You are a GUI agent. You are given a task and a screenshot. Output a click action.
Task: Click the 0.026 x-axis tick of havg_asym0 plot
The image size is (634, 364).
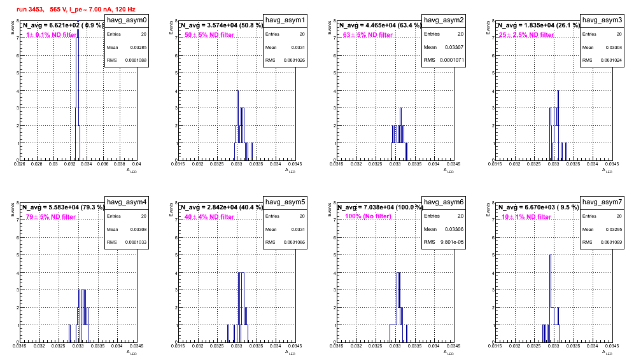tap(19, 164)
